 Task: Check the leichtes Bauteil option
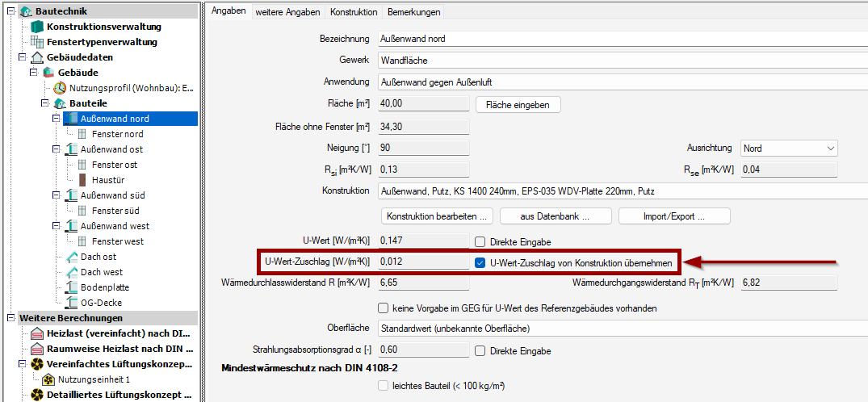[x=384, y=386]
